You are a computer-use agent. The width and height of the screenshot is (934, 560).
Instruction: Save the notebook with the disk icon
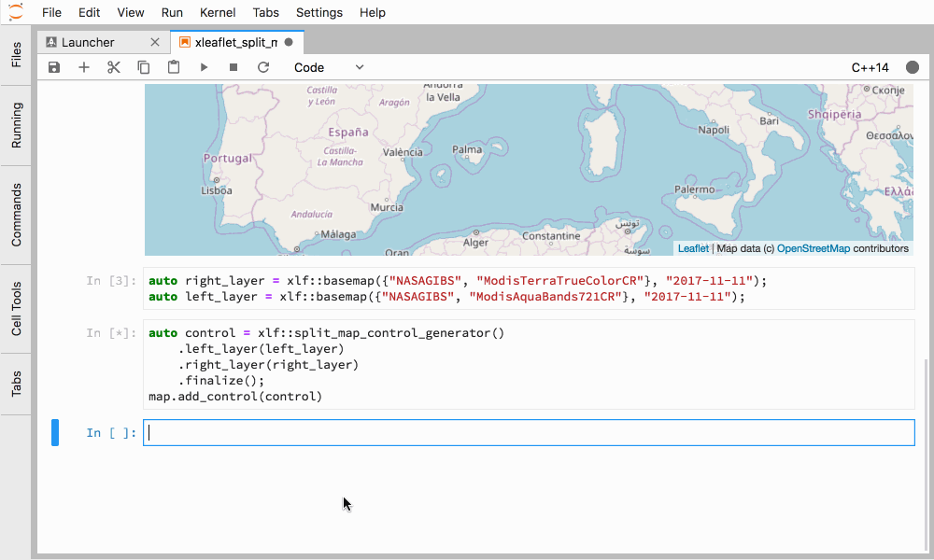pyautogui.click(x=54, y=67)
